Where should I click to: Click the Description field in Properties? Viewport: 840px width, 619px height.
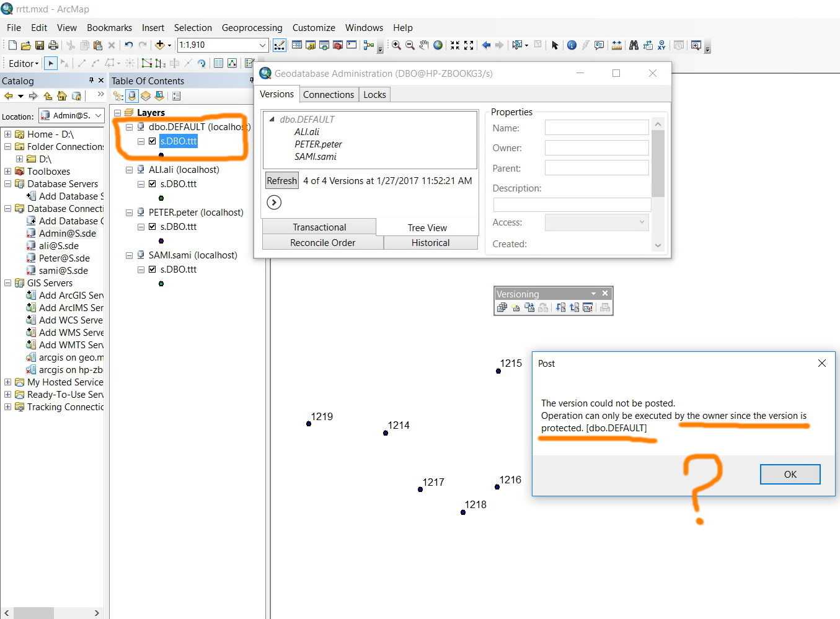click(x=572, y=205)
